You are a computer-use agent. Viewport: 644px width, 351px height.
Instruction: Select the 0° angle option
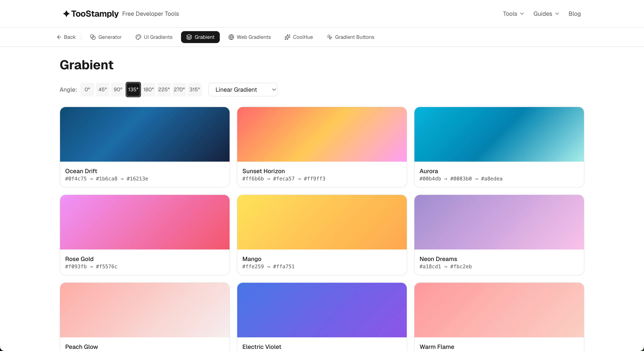tap(87, 89)
